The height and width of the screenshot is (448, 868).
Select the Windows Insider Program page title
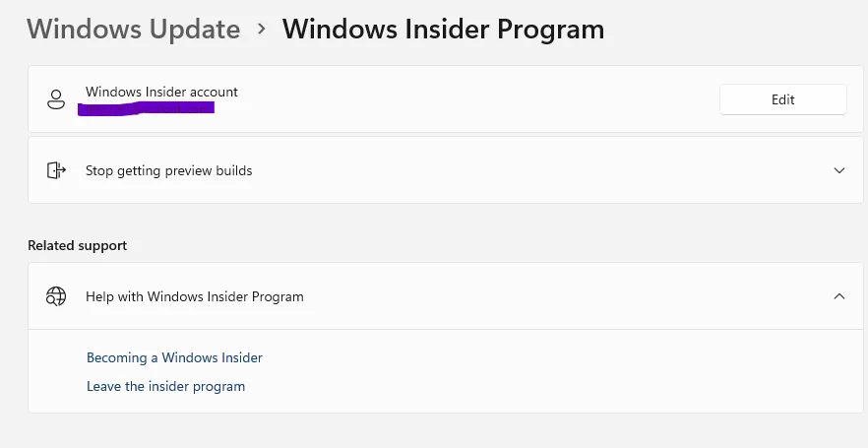tap(443, 29)
